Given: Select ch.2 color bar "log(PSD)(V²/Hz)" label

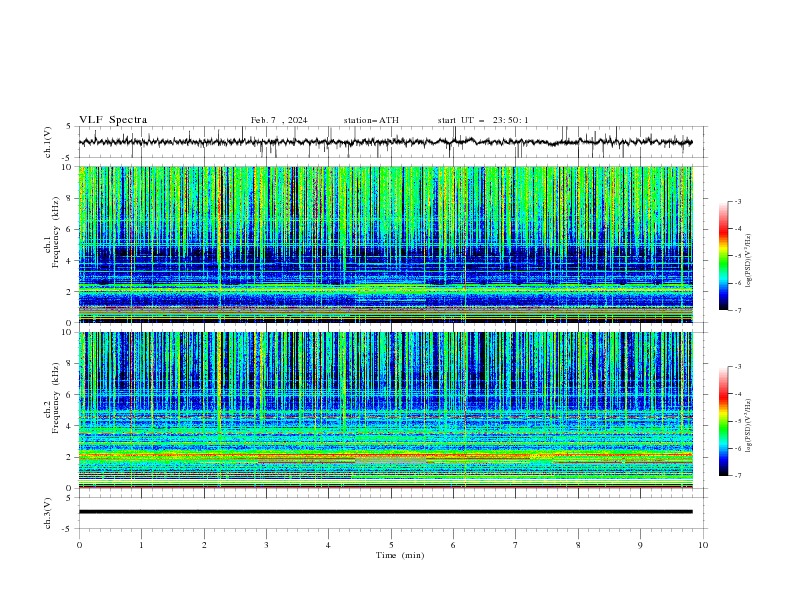Looking at the screenshot, I should 748,425.
